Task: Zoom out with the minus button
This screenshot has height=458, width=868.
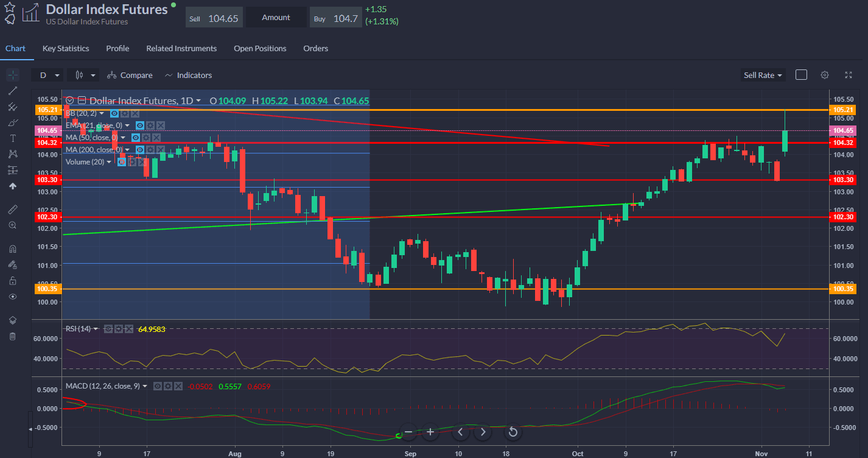Action: 408,432
